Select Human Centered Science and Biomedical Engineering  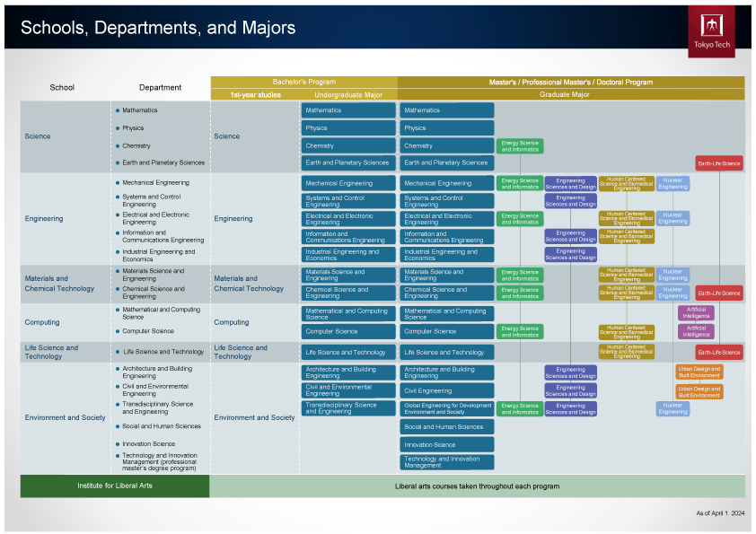click(x=626, y=185)
